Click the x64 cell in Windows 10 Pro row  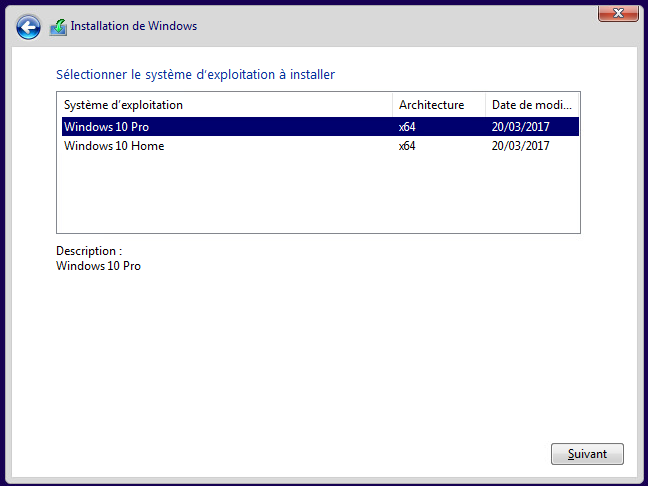tap(407, 127)
